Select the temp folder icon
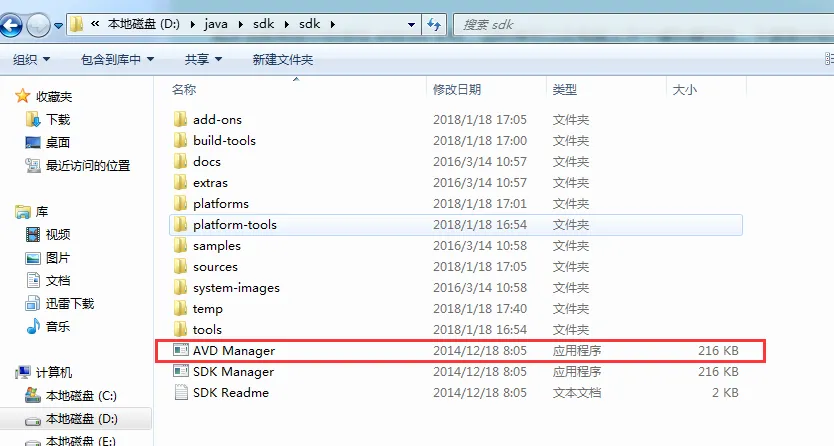Screen dimensions: 834x446 [180, 308]
